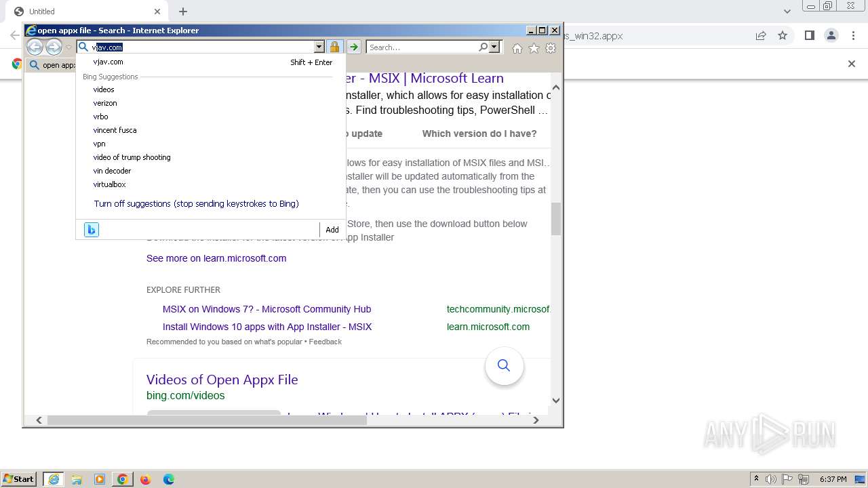This screenshot has height=488, width=868.
Task: Pick the 'vincent fusca' suggestion
Action: [115, 130]
